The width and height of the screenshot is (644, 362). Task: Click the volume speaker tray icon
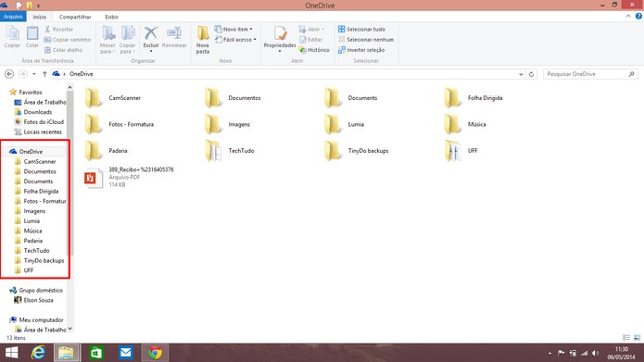(x=596, y=353)
